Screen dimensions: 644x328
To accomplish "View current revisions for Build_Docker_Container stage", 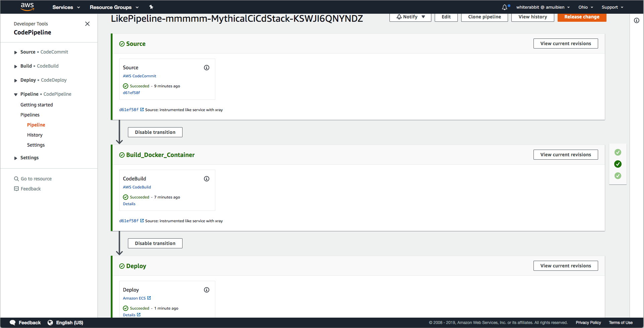I will 566,155.
